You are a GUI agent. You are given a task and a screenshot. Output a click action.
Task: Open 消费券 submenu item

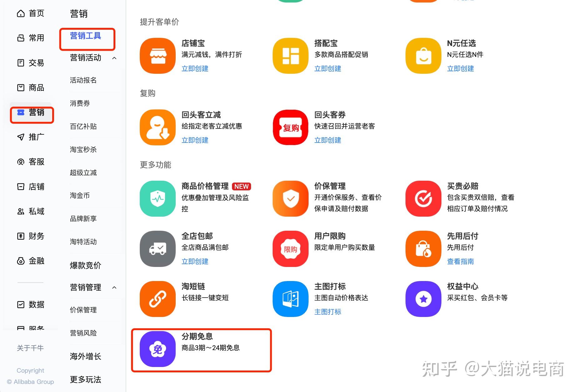pos(80,103)
